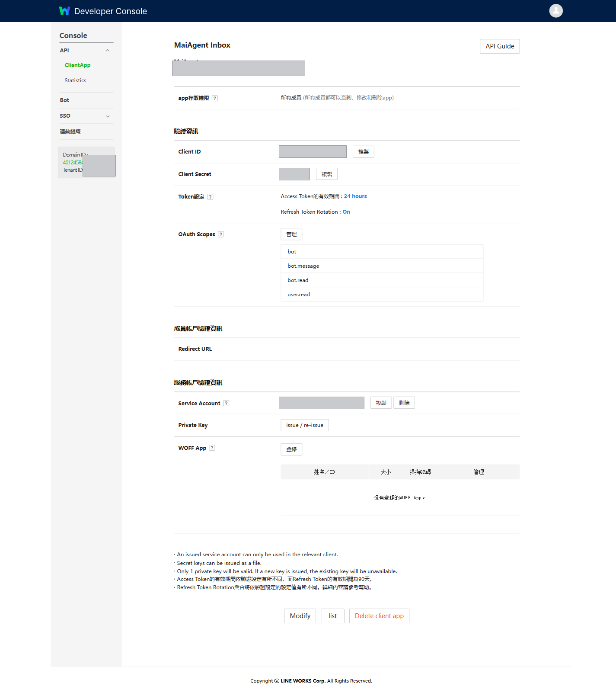Open the API Guide
This screenshot has width=616, height=699.
(500, 46)
